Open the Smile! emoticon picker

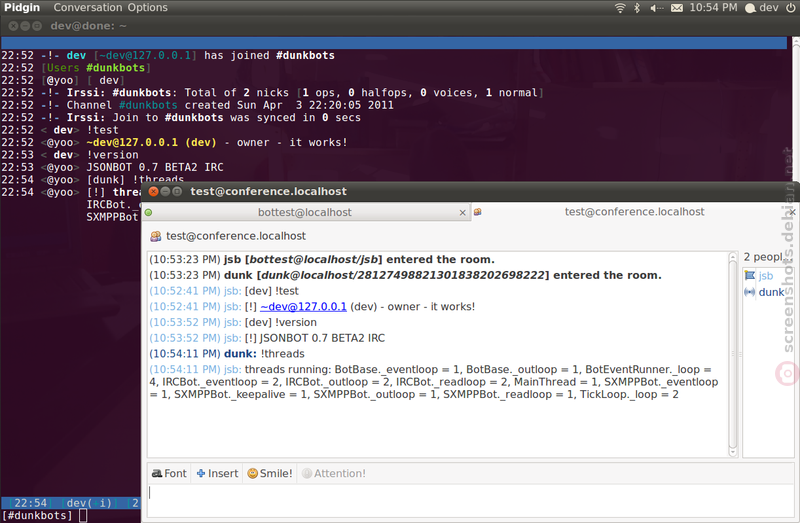(x=270, y=474)
